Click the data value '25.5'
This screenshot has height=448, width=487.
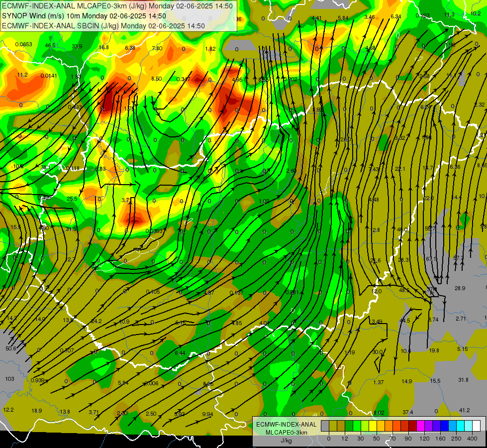click(x=72, y=199)
